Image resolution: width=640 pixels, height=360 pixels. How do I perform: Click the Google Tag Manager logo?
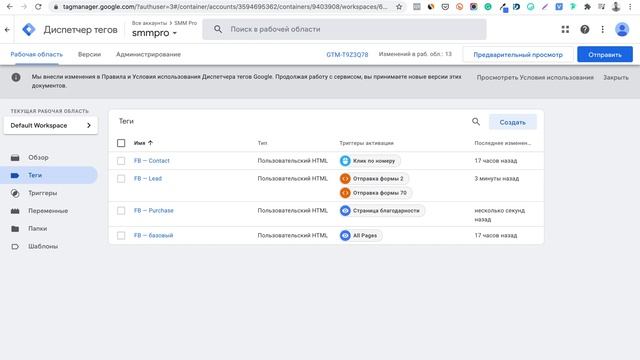click(29, 29)
